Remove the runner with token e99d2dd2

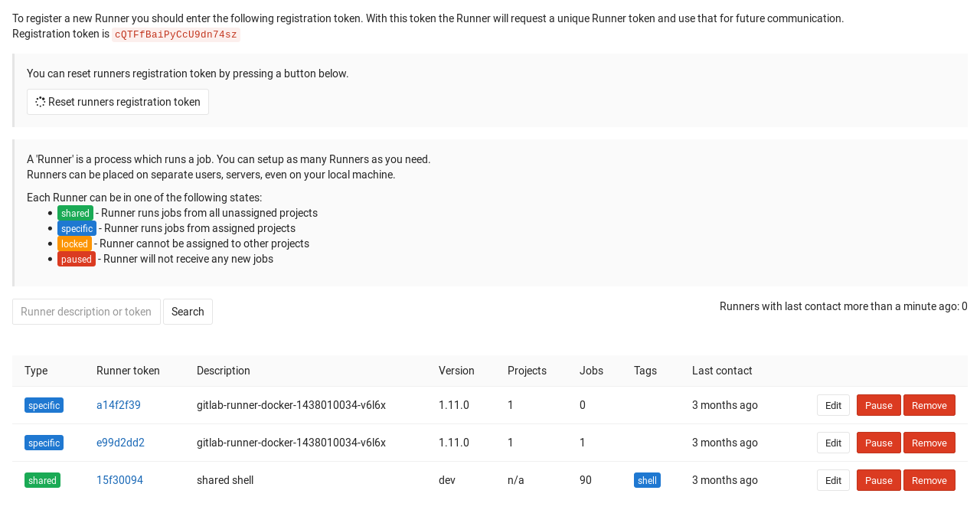[x=929, y=443]
